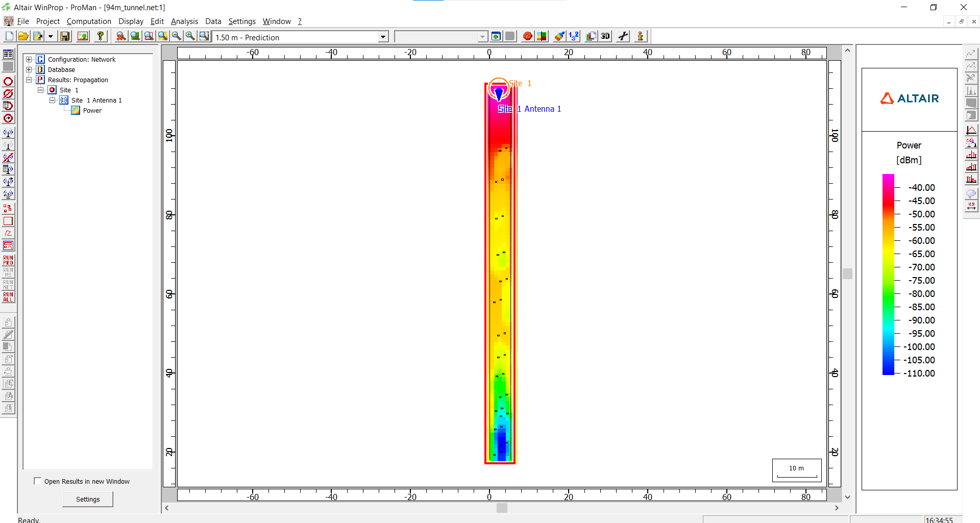The height and width of the screenshot is (523, 980).
Task: Click the numbered 1-2-3 toolbar icon
Action: tap(574, 36)
